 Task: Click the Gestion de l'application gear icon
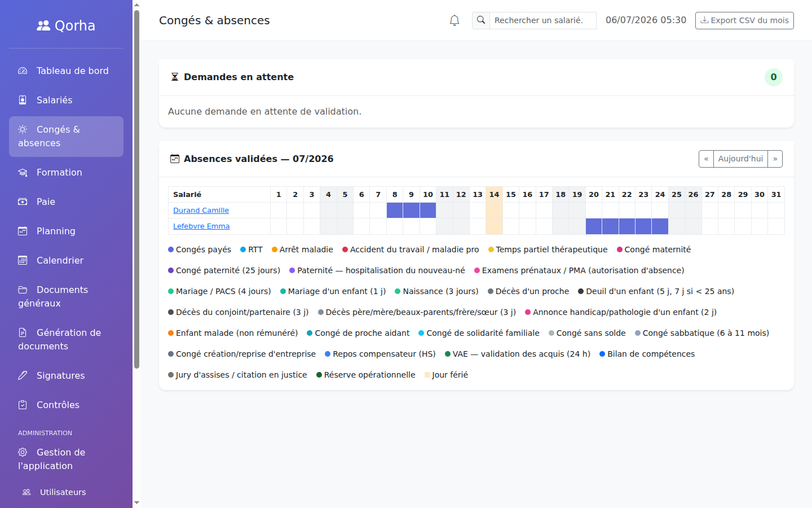pyautogui.click(x=23, y=452)
